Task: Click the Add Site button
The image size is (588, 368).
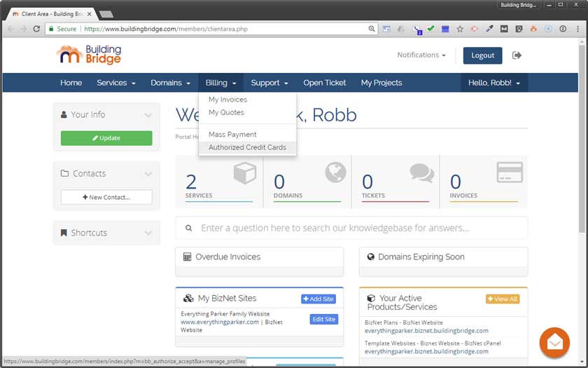Action: [318, 299]
